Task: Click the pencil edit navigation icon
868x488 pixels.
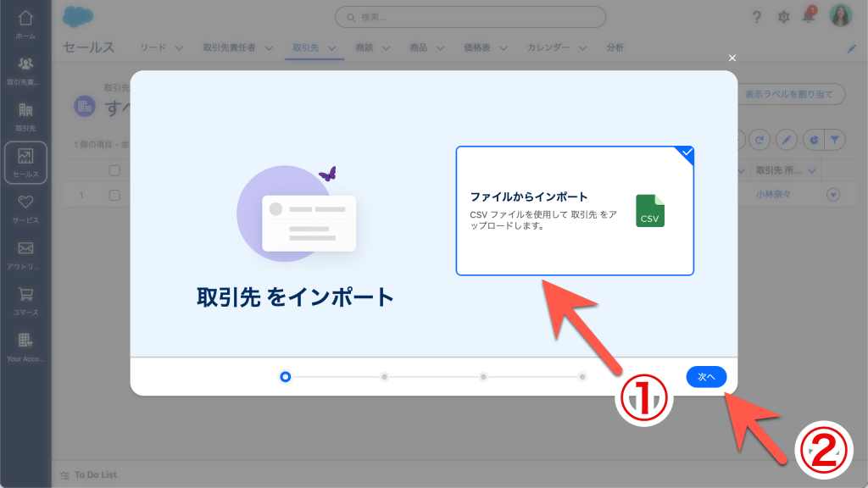Action: tap(851, 48)
